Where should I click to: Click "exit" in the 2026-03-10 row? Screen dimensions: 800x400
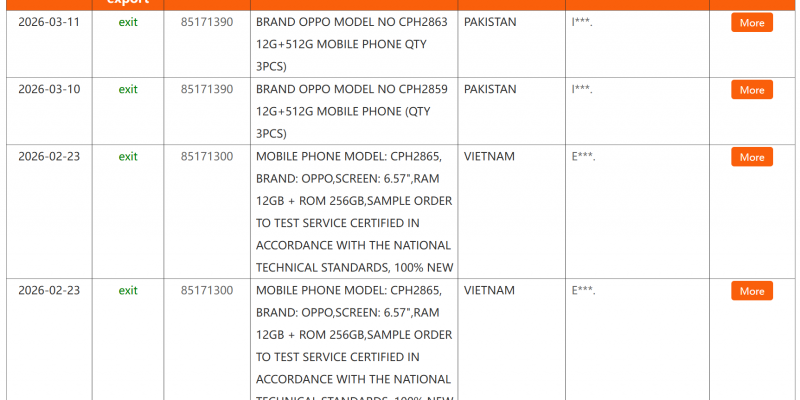128,89
